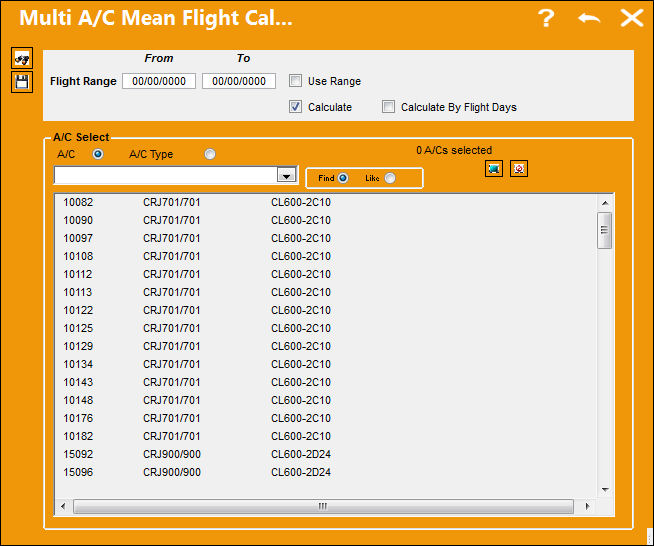Screen dimensions: 654x546
Task: Close the Multi A/C Mean Flight window
Action: coord(632,18)
